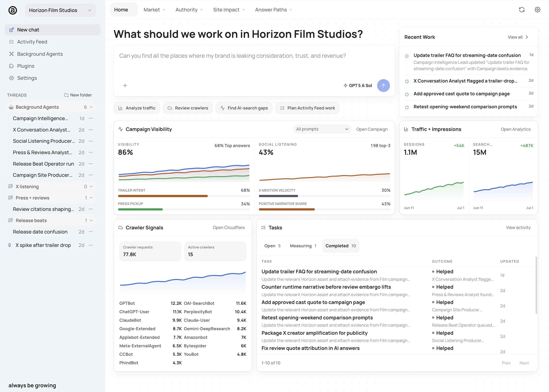
Task: Click the app logo icon
Action: point(13,10)
